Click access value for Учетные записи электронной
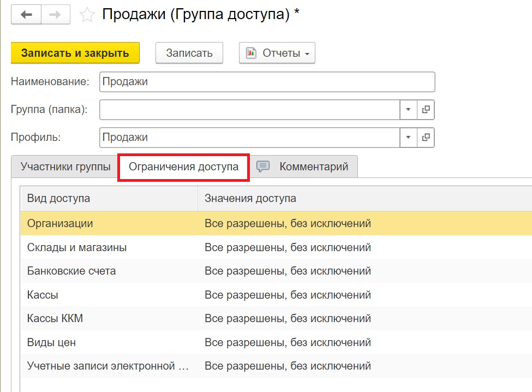532x392 pixels. pos(288,366)
